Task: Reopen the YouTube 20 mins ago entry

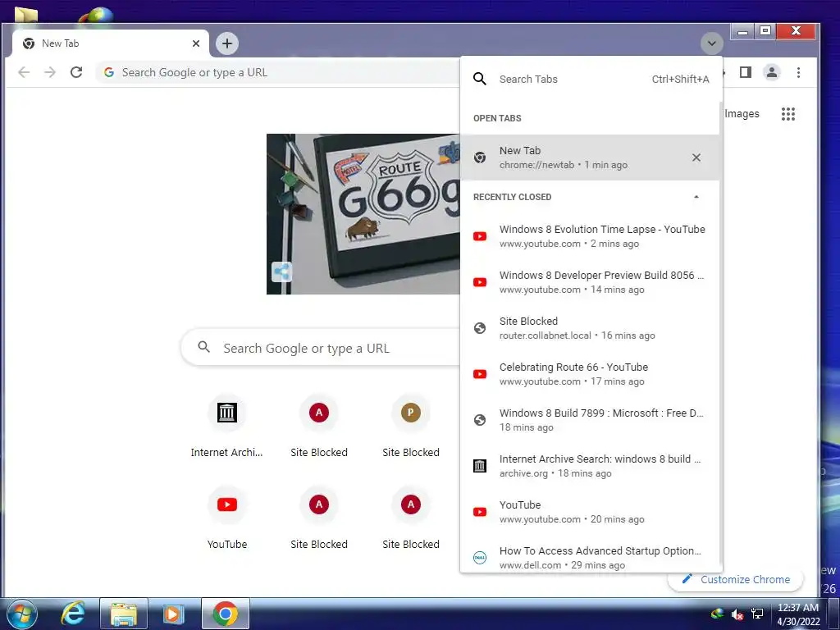Action: click(589, 512)
